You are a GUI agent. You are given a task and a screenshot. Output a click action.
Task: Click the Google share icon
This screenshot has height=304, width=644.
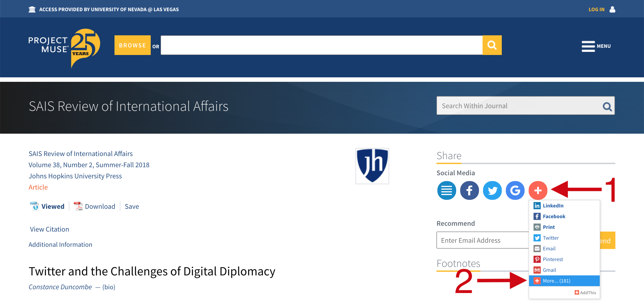pyautogui.click(x=514, y=190)
